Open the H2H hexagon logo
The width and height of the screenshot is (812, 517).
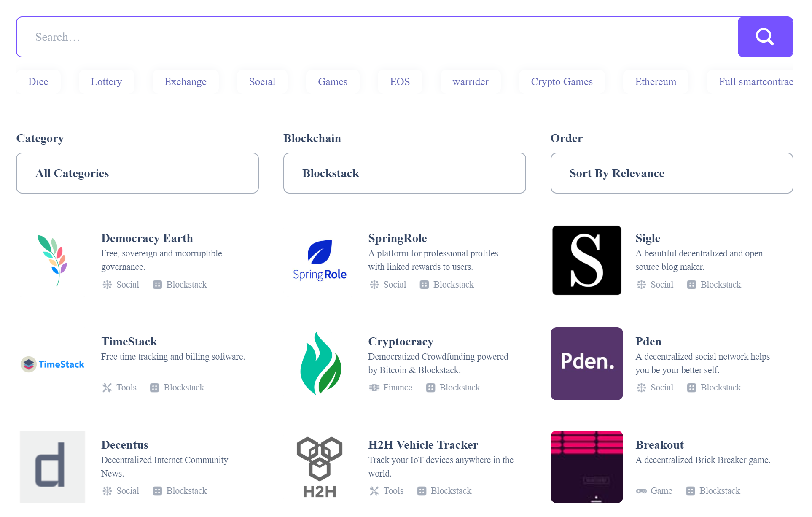tap(320, 467)
